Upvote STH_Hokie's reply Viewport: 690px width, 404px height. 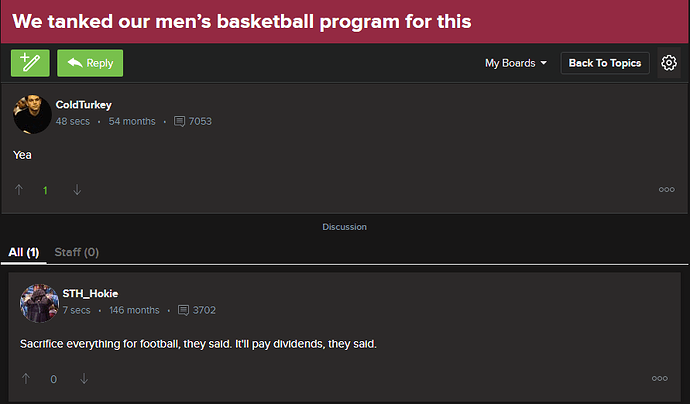pyautogui.click(x=26, y=379)
